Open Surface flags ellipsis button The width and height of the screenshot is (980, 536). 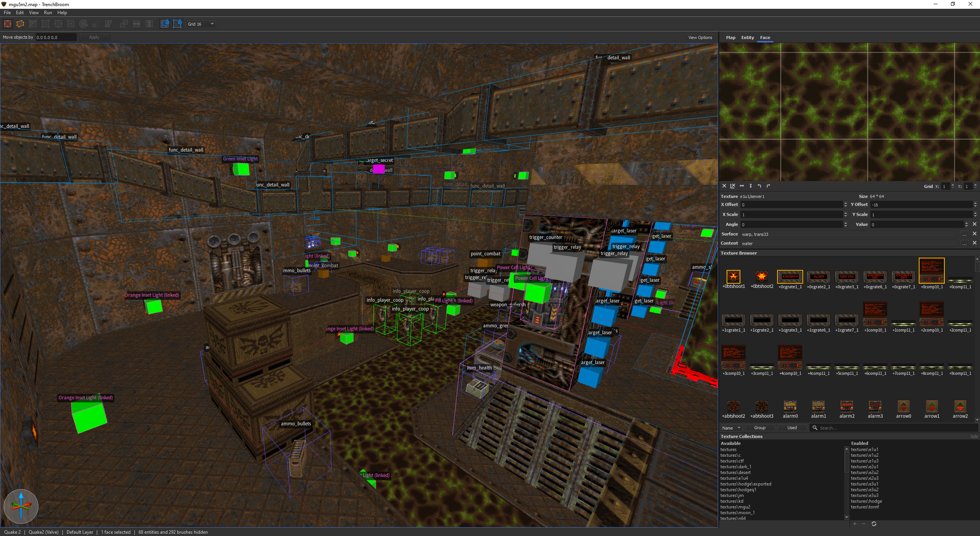(964, 234)
